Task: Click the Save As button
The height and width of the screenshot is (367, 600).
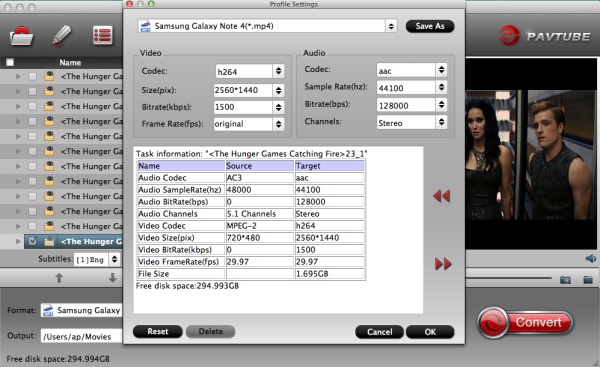Action: [430, 26]
